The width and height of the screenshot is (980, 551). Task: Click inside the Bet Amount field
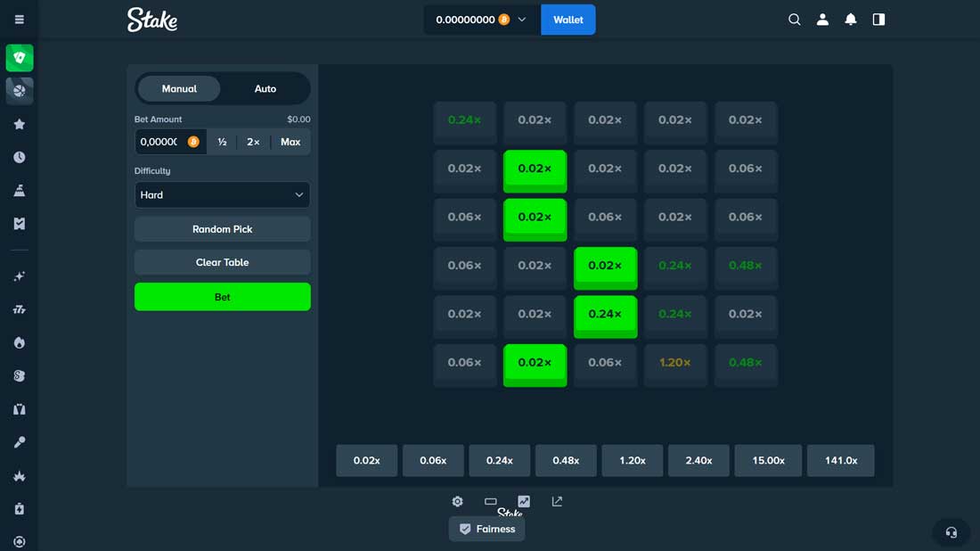(x=159, y=142)
